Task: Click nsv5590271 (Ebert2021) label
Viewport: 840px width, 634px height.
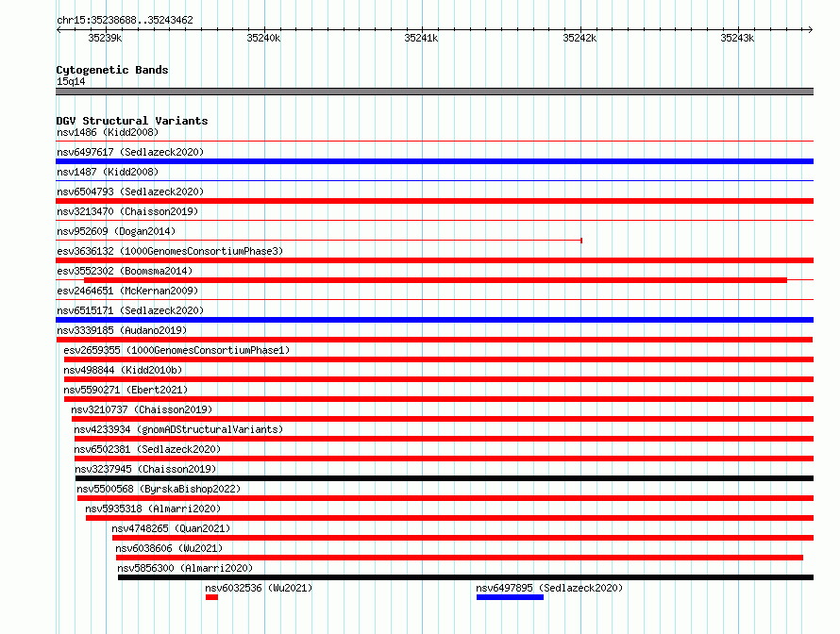Action: (x=126, y=390)
